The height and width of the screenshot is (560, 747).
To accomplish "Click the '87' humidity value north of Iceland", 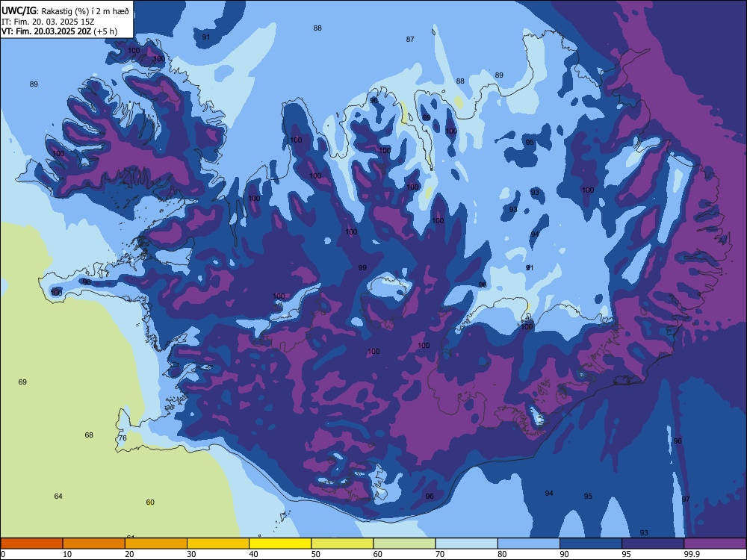I will pyautogui.click(x=410, y=40).
